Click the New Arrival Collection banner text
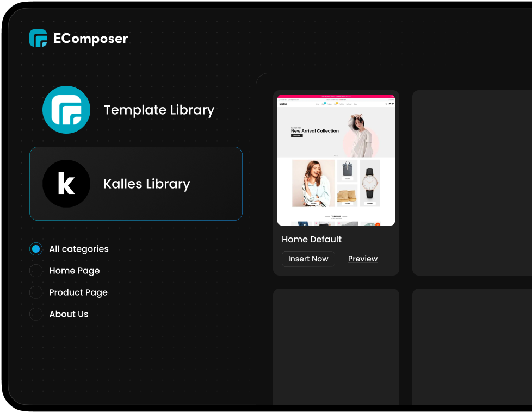The image size is (532, 413). pos(315,131)
